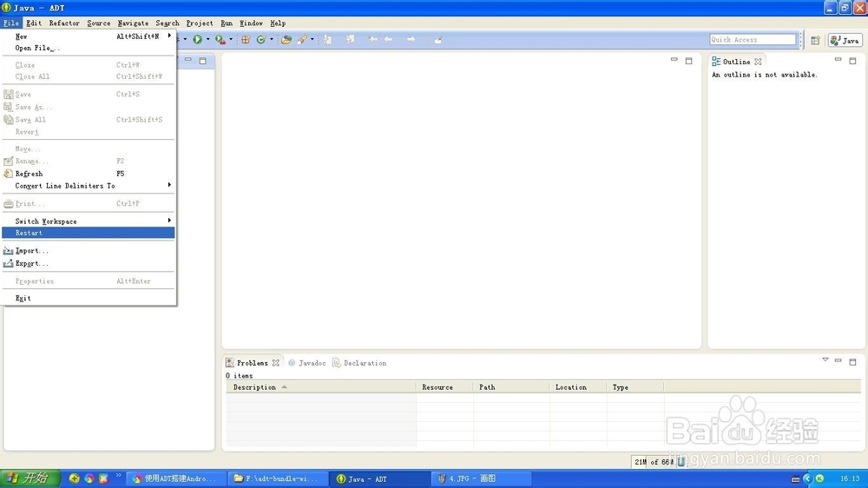Maximize the Problems view panel
This screenshot has height=488, width=868.
852,362
